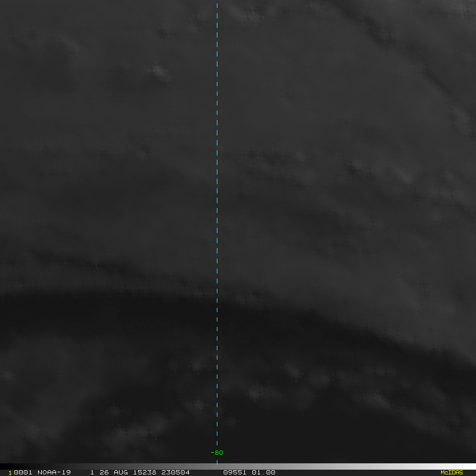This screenshot has height=476, width=476.
Task: Click the green -80 longitude label
Action: (x=217, y=453)
